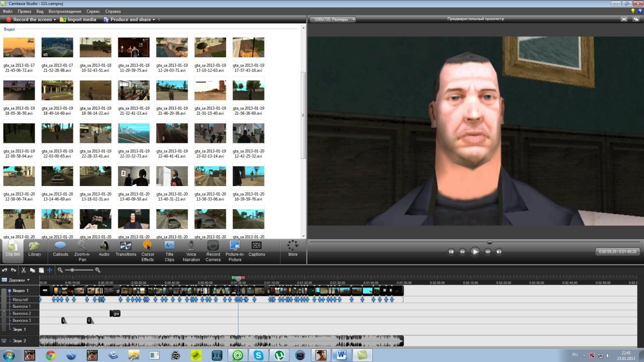Select clip gta_sa 2013-01-20 13-40-09-50.avi
644x362 pixels.
tap(134, 184)
